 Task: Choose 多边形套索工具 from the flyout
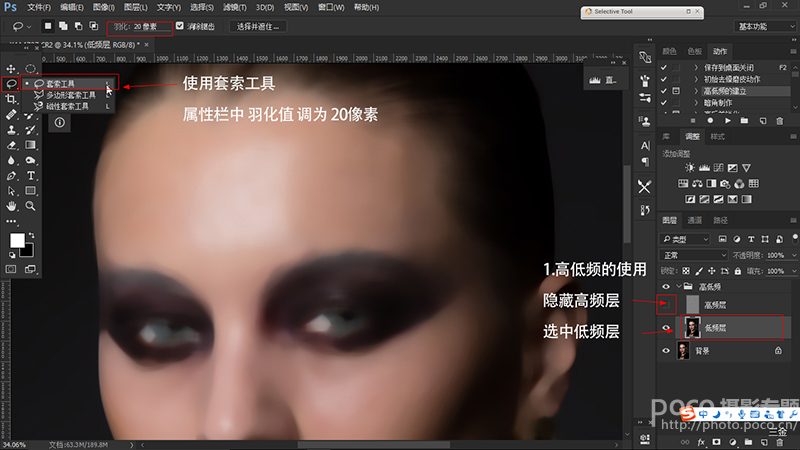pos(72,95)
